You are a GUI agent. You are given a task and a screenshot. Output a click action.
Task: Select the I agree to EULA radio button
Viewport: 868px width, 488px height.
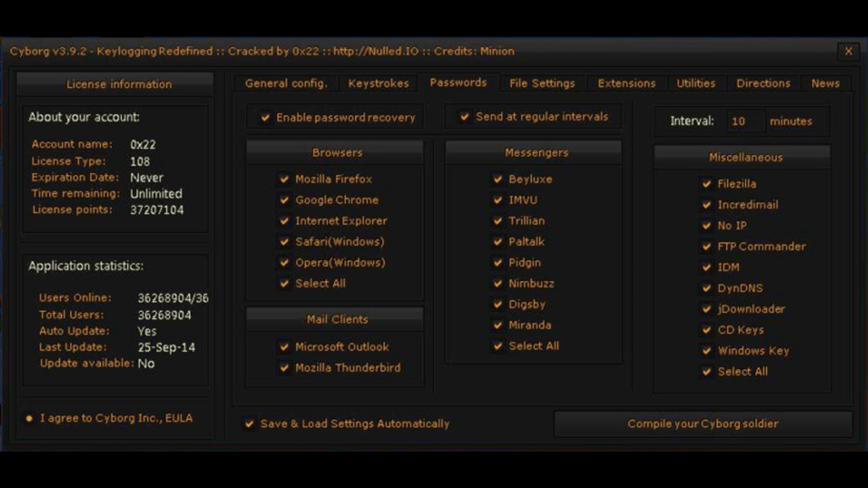point(30,419)
